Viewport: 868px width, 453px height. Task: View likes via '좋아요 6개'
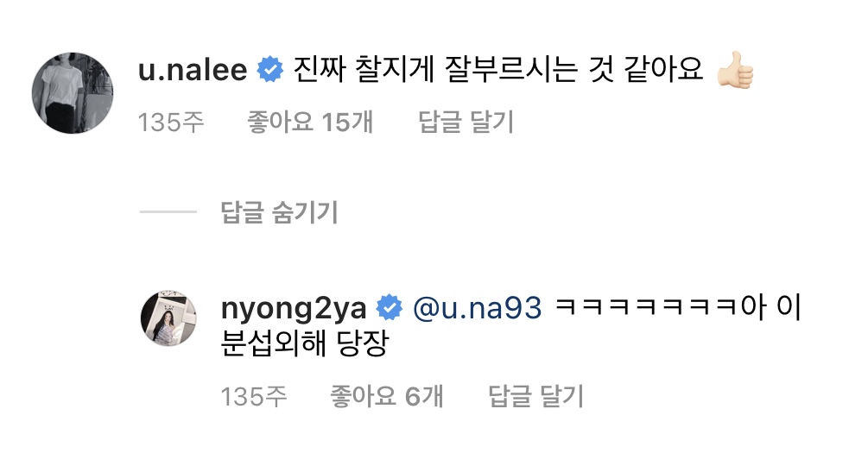tap(387, 397)
